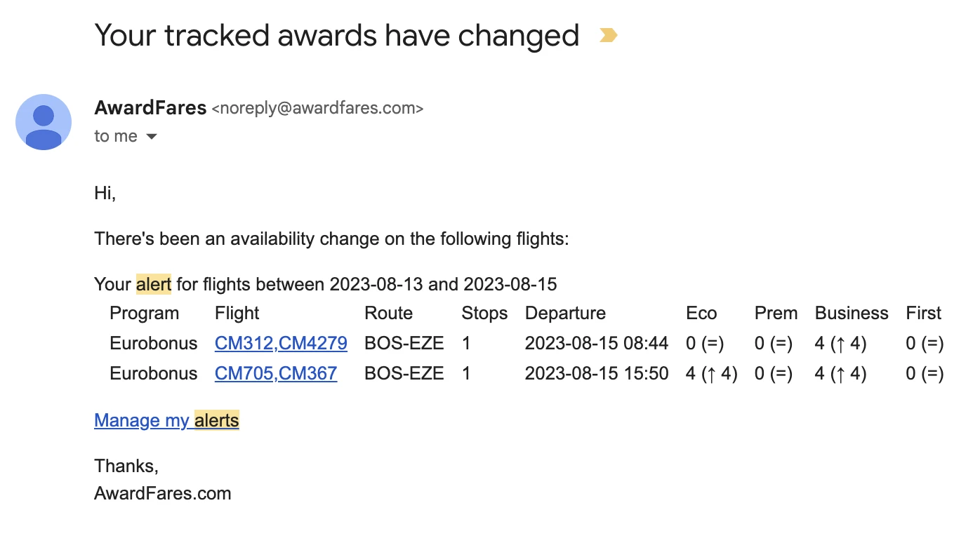Open the CM705,CM367 flight link
980x550 pixels.
(276, 374)
